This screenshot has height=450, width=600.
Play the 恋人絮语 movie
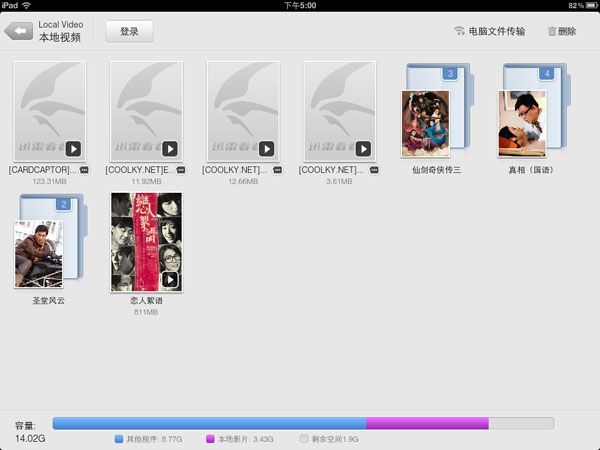146,242
